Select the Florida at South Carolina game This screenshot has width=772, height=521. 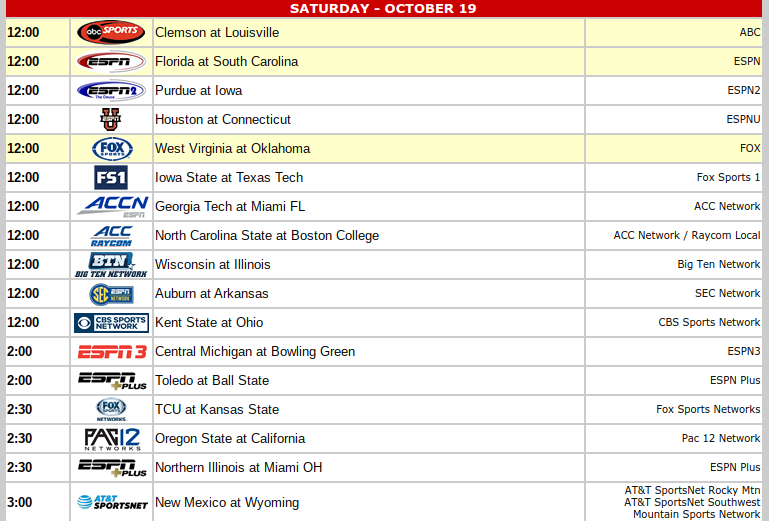[226, 61]
